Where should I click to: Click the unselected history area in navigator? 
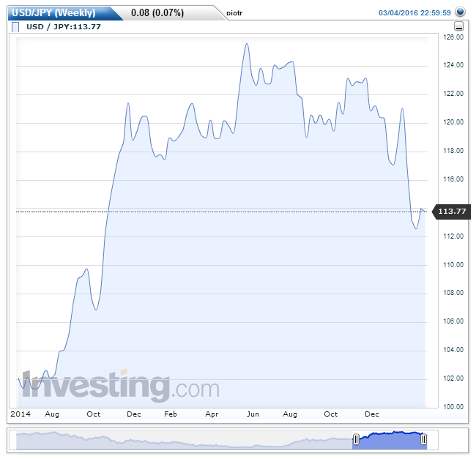(x=185, y=441)
